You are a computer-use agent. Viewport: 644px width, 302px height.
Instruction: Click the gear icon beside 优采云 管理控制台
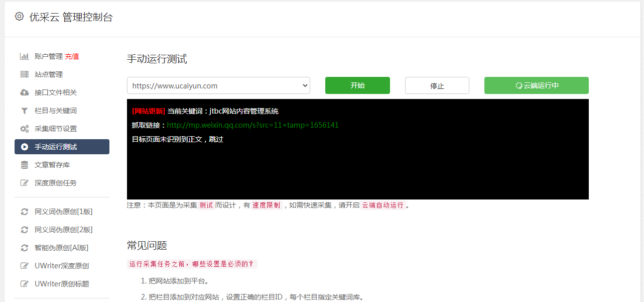tap(19, 17)
